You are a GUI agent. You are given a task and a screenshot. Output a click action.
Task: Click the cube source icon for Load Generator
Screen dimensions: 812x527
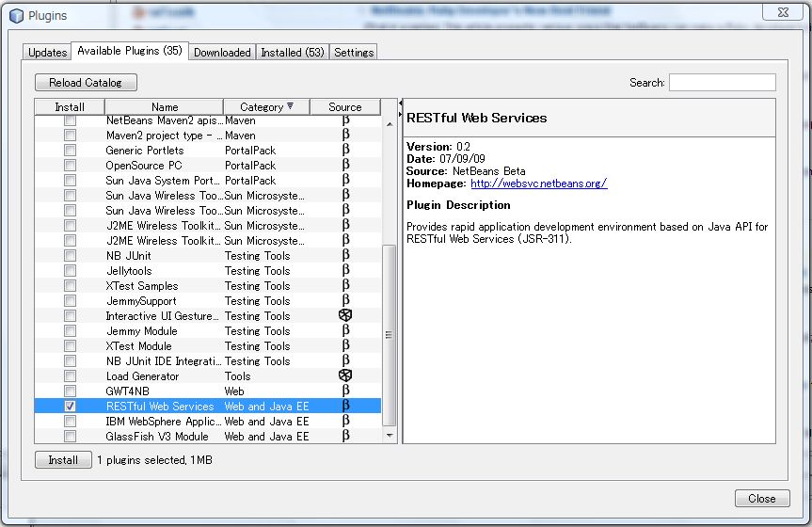coord(345,375)
